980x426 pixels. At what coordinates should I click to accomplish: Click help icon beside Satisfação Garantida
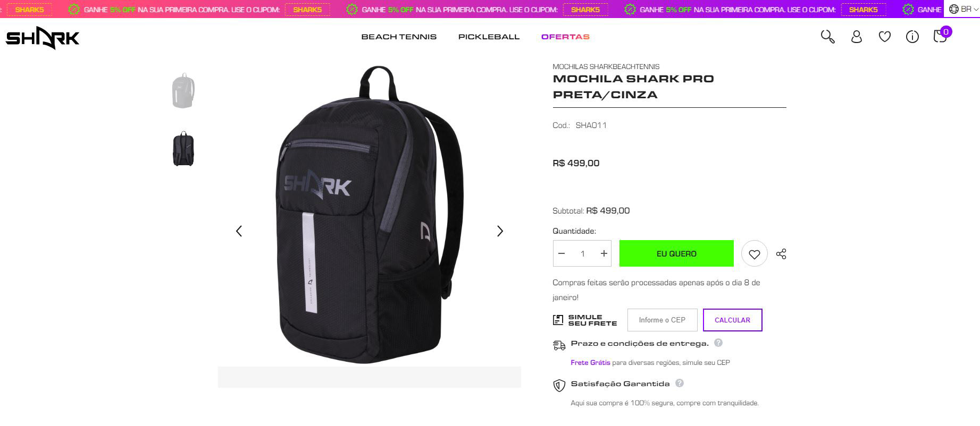coord(680,383)
